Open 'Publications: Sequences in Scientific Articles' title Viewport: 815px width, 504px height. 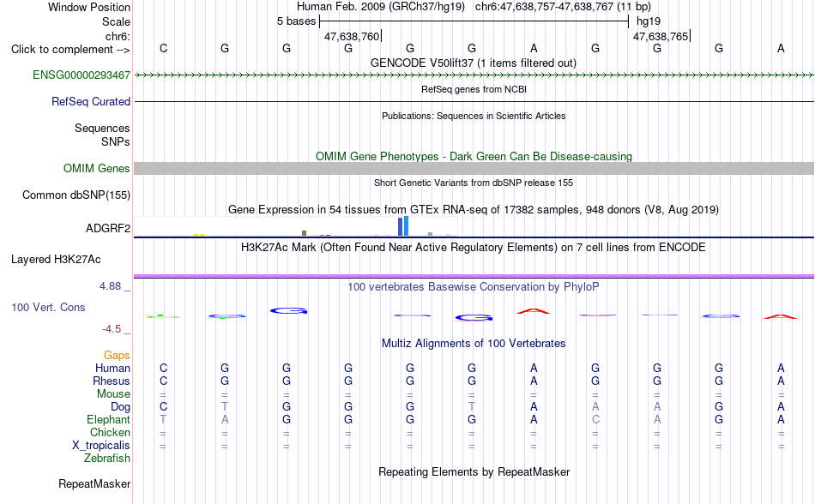click(474, 116)
